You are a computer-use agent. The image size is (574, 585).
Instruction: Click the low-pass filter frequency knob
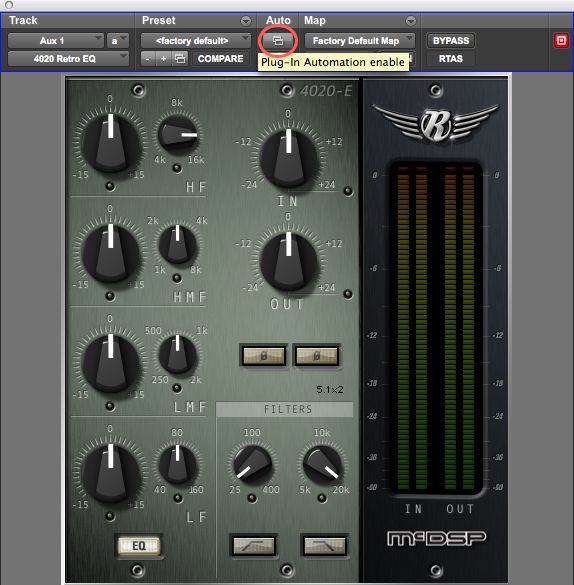(322, 464)
